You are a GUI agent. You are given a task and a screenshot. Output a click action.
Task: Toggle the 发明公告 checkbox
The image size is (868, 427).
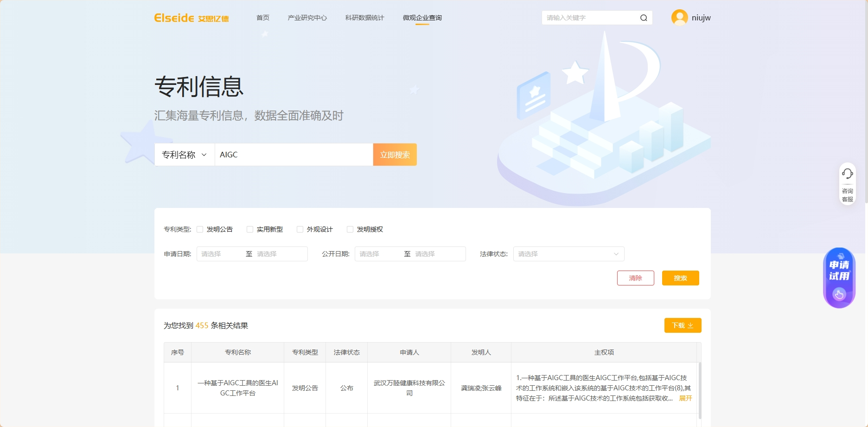(x=200, y=229)
